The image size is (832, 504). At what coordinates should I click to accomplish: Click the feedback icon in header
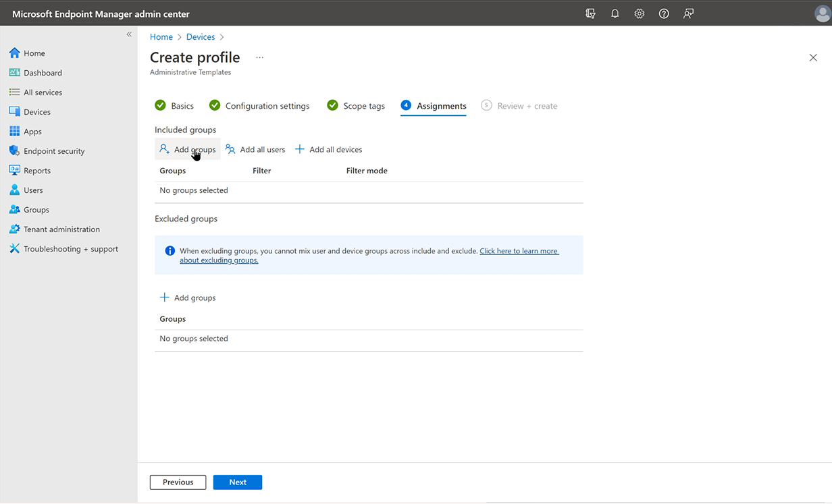pyautogui.click(x=688, y=13)
